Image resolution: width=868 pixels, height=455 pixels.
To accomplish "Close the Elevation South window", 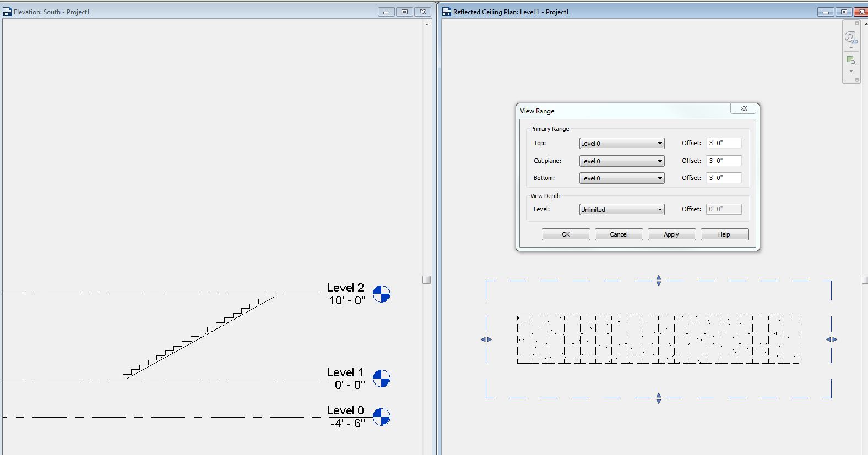I will pos(422,12).
